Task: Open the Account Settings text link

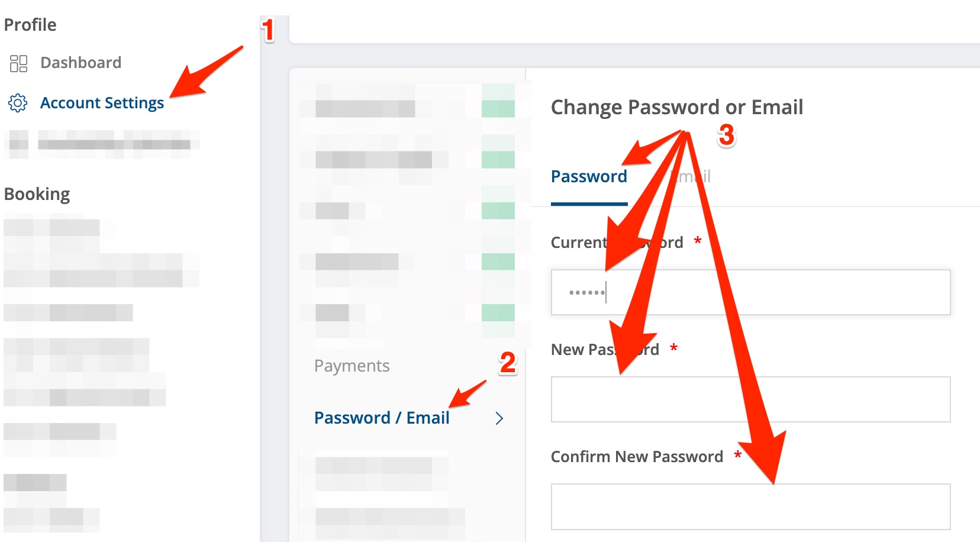Action: tap(102, 103)
